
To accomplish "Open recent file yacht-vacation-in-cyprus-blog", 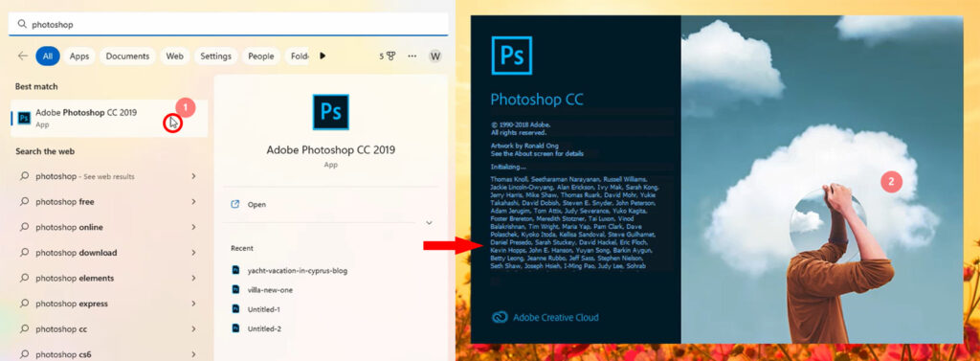I will (297, 271).
